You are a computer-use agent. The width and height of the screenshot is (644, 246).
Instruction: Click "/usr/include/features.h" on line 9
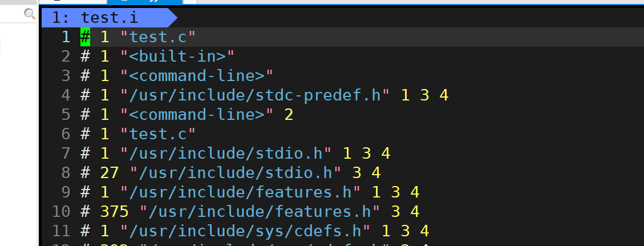pos(241,192)
